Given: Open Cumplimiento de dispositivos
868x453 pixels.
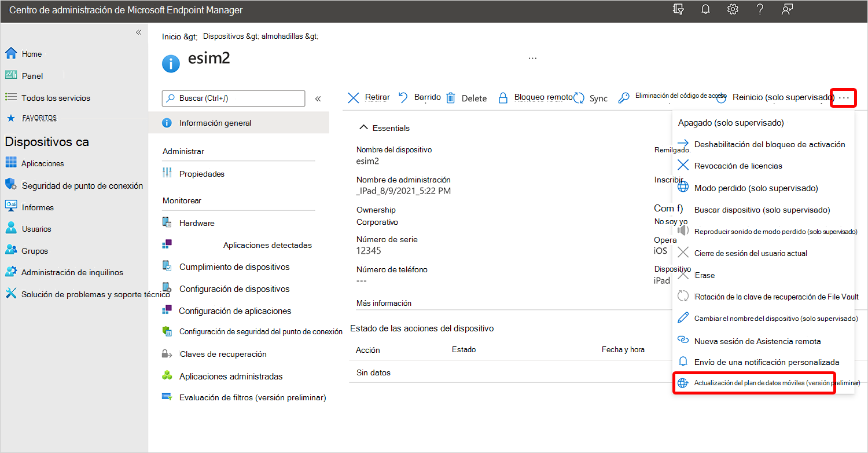Looking at the screenshot, I should point(234,267).
